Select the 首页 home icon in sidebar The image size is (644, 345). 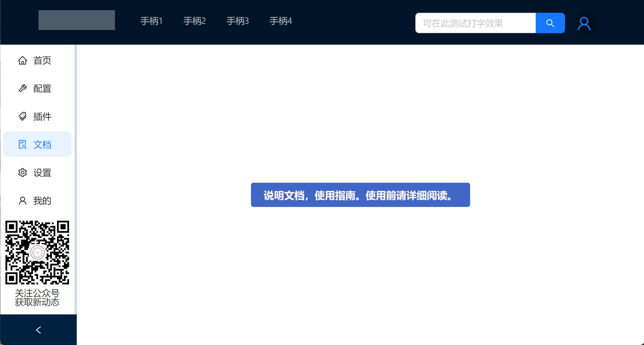[23, 60]
